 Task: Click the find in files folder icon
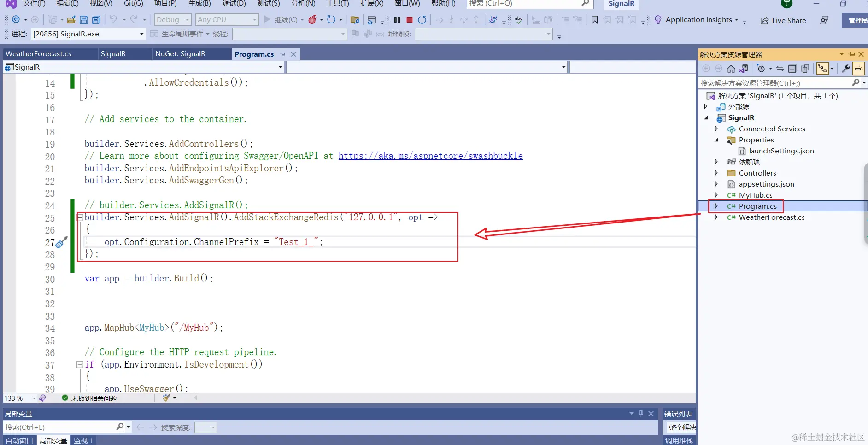point(355,20)
